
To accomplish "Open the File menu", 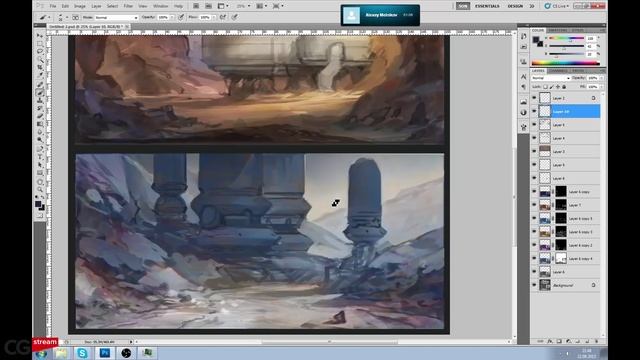I will 53,6.
